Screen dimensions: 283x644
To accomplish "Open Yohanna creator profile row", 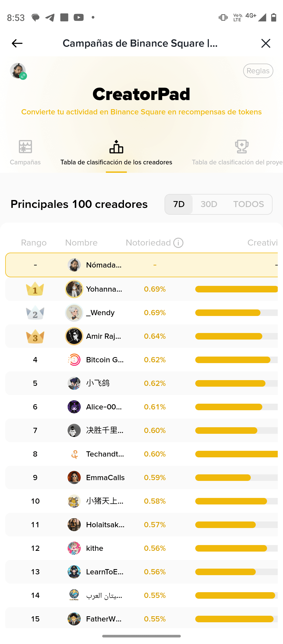I will click(x=104, y=289).
